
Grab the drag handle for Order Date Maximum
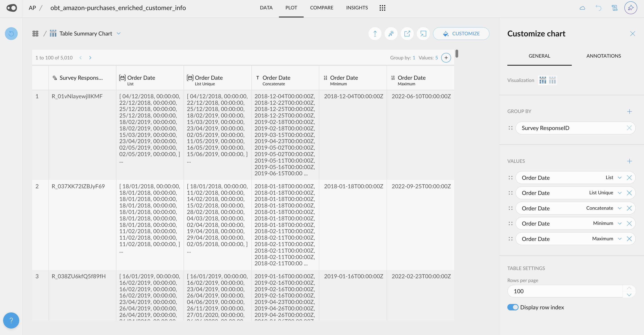[x=511, y=239]
